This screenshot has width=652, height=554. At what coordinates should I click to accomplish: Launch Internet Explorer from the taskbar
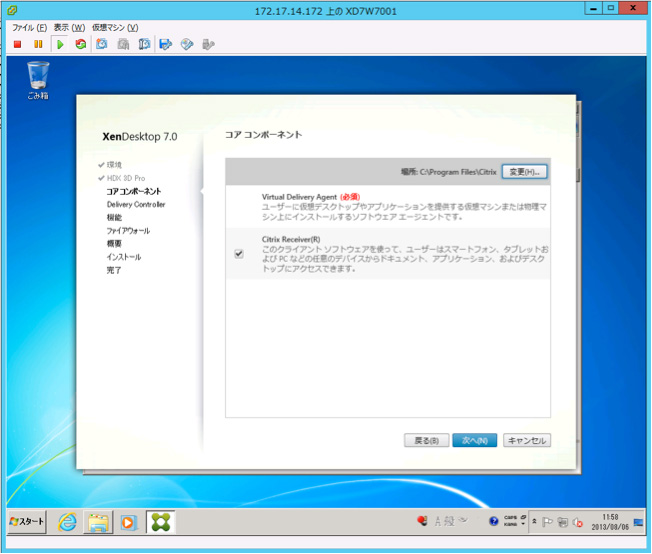(x=67, y=522)
